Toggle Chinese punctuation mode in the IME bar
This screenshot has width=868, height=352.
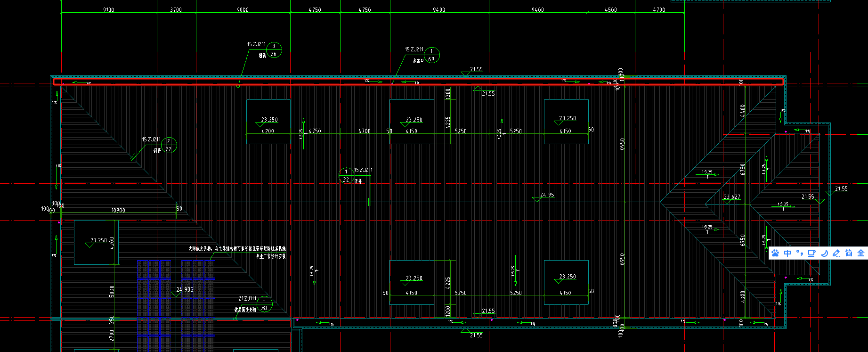pos(799,253)
